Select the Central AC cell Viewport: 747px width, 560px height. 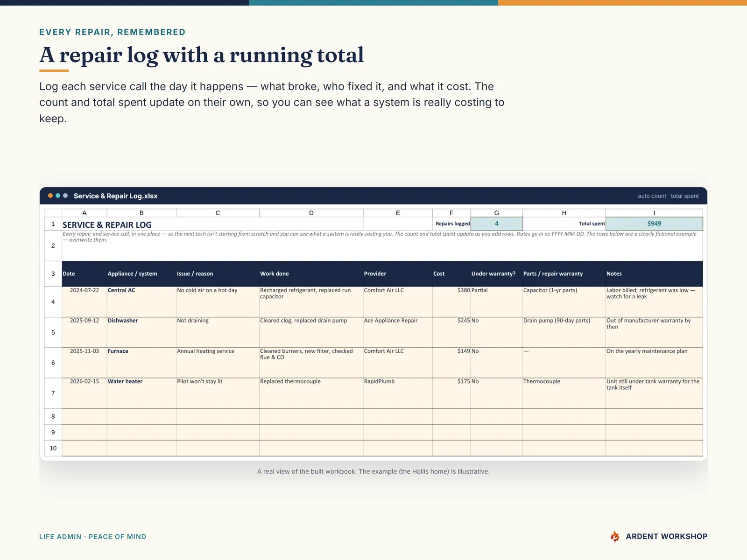coord(141,302)
